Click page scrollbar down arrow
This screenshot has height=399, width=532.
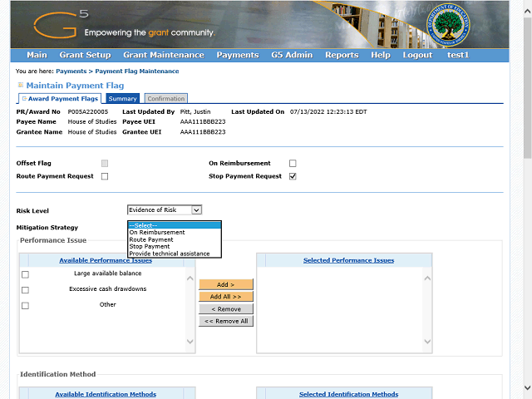[527, 387]
